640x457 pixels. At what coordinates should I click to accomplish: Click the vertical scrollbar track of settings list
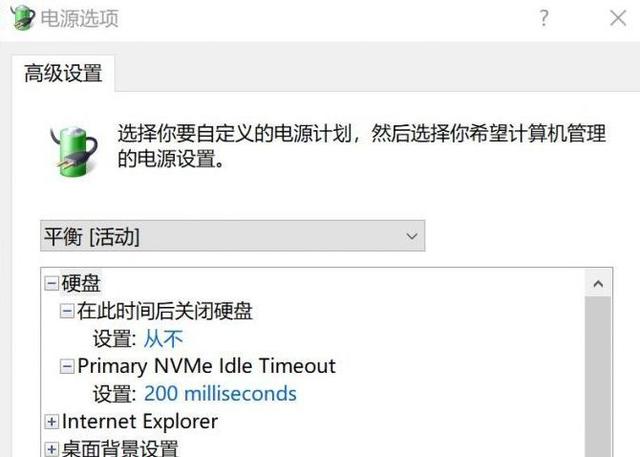598,377
